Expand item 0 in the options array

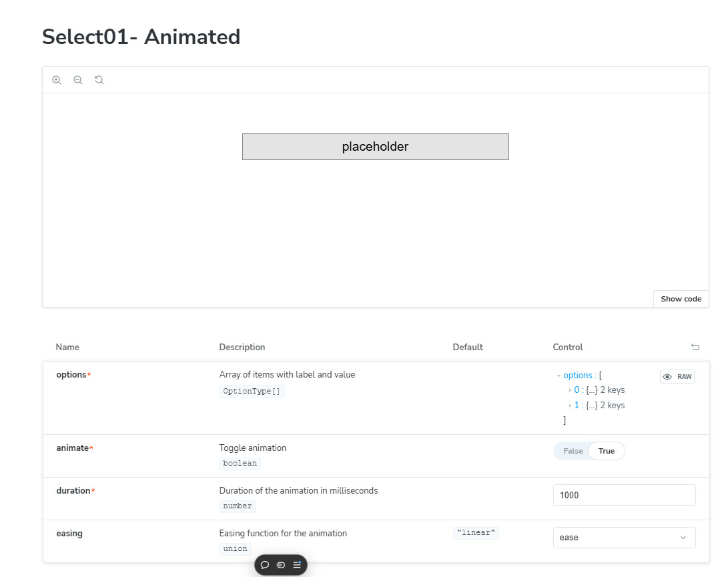pyautogui.click(x=570, y=390)
